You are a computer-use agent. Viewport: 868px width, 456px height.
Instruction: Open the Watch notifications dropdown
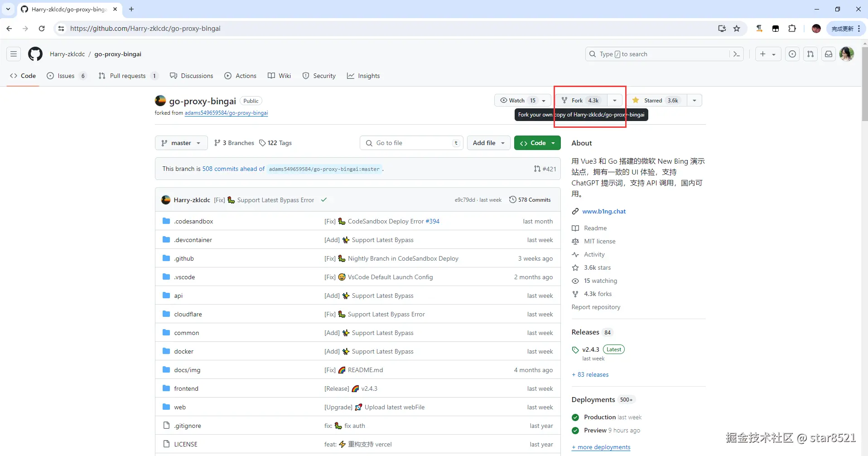coord(523,100)
